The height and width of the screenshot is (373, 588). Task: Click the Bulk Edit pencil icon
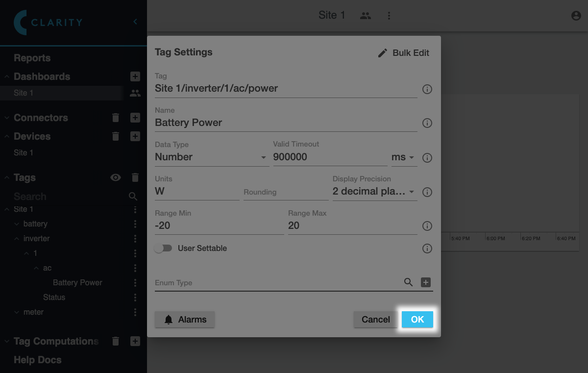(x=383, y=53)
